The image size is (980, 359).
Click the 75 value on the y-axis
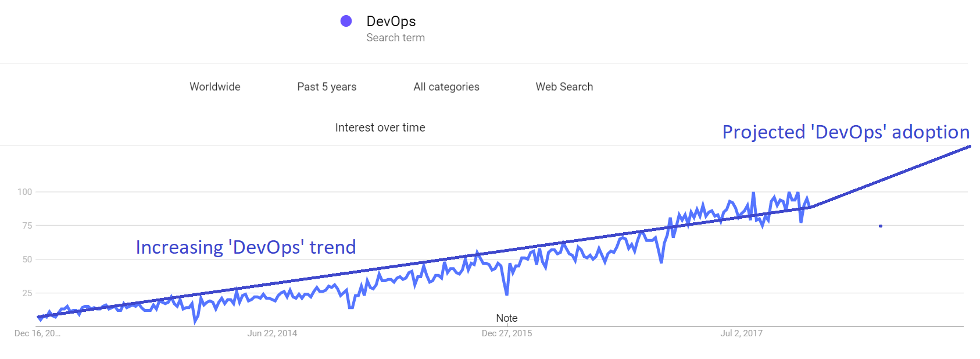(x=27, y=226)
